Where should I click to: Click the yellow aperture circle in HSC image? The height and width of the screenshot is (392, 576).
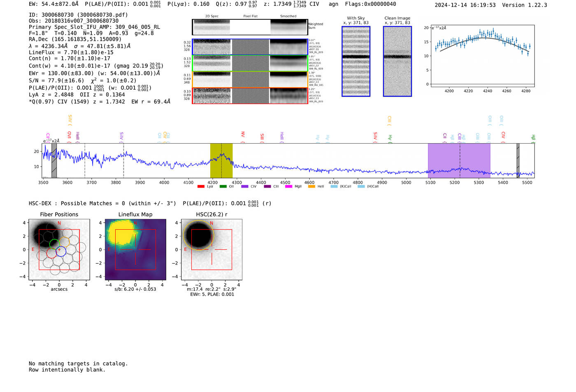199,236
